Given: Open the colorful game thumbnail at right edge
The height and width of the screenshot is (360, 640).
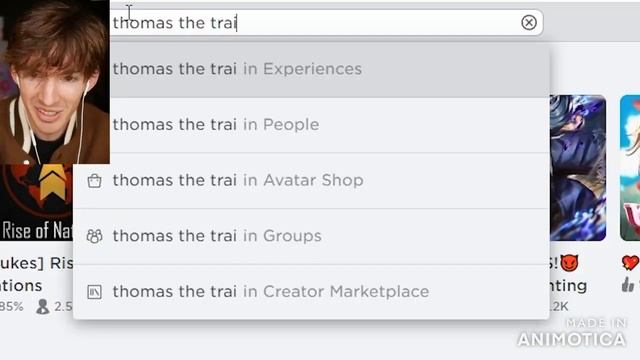Looking at the screenshot, I should click(x=630, y=168).
